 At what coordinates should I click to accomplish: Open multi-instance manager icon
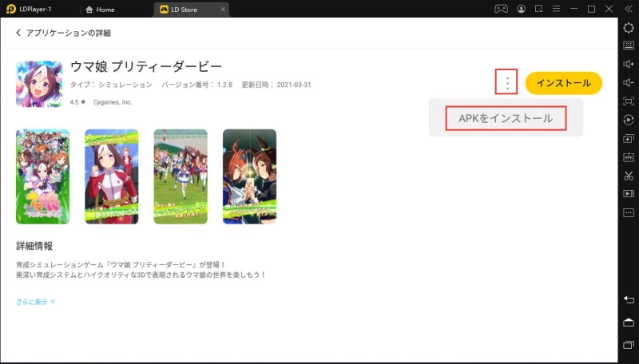point(629,138)
